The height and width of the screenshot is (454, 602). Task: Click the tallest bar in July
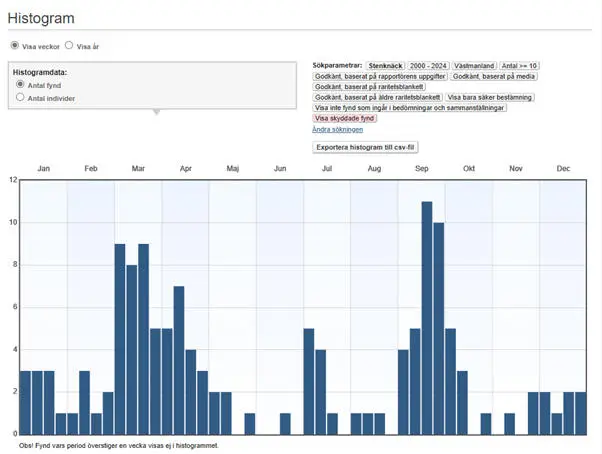click(x=309, y=381)
